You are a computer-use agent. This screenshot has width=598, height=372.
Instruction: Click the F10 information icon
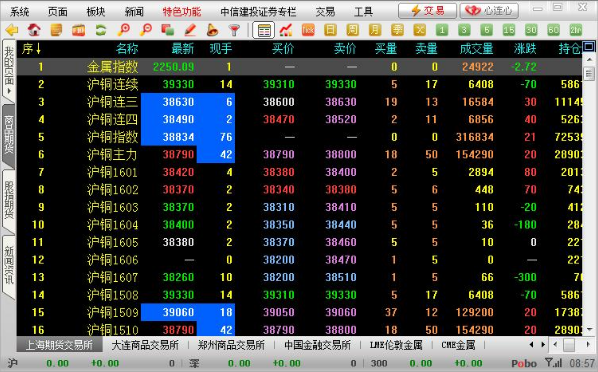79,30
